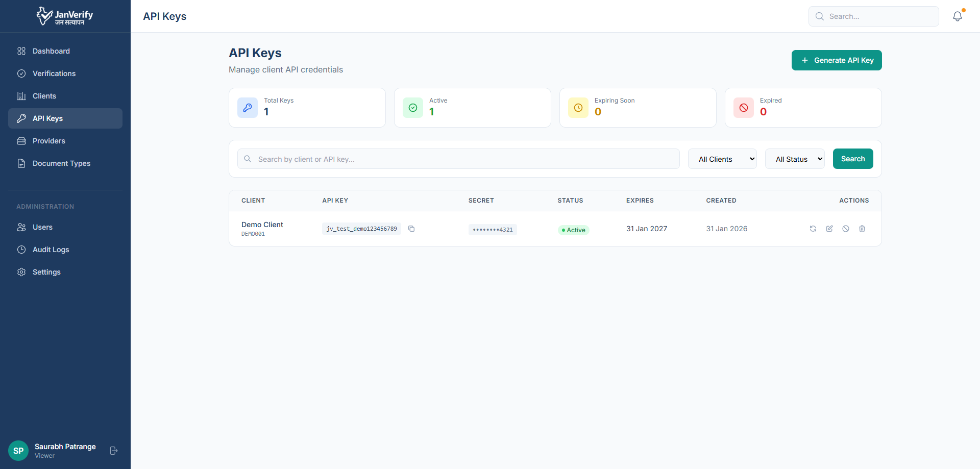Go to the Verifications page
Image resolution: width=980 pixels, height=469 pixels.
click(x=54, y=73)
